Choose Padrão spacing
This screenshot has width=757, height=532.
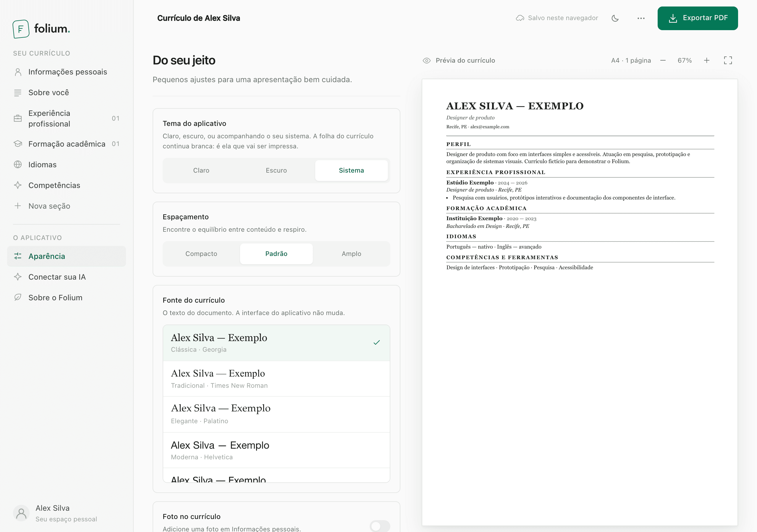276,254
